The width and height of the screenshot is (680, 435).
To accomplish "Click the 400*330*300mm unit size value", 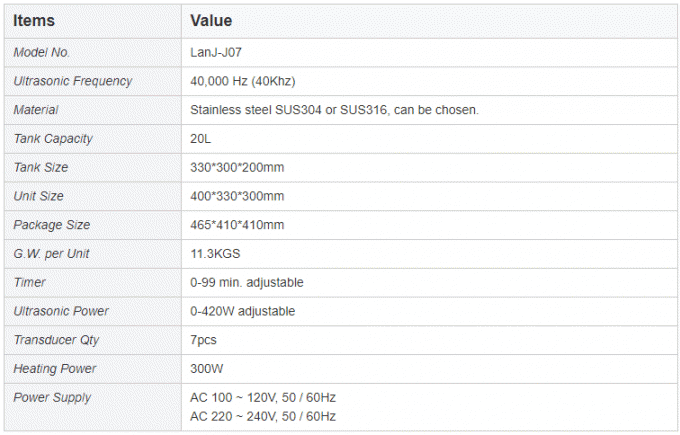I will 237,196.
